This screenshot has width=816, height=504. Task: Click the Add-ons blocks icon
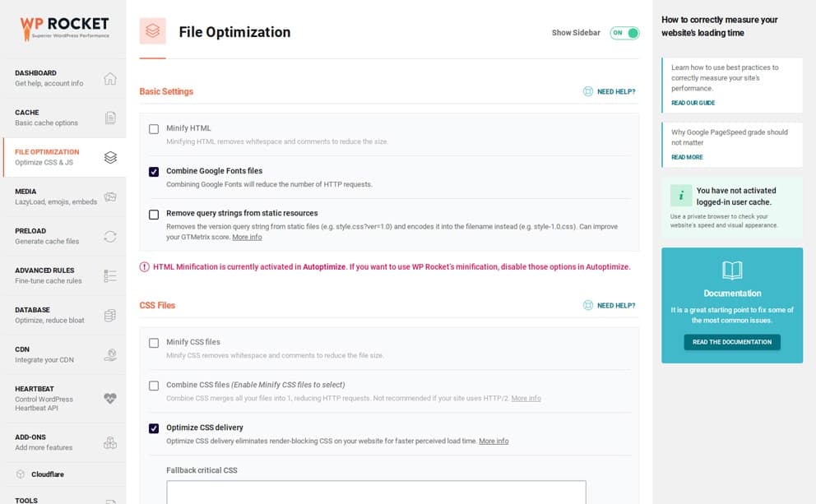[x=110, y=442]
